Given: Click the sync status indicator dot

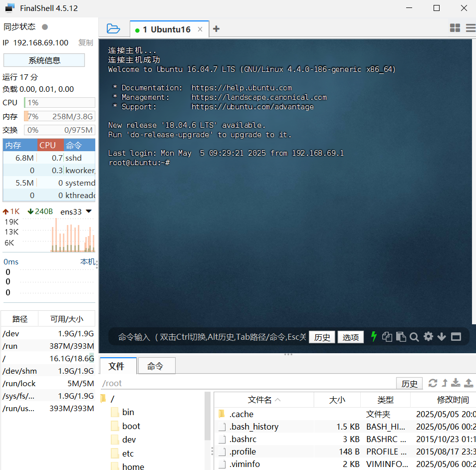Looking at the screenshot, I should [x=45, y=27].
